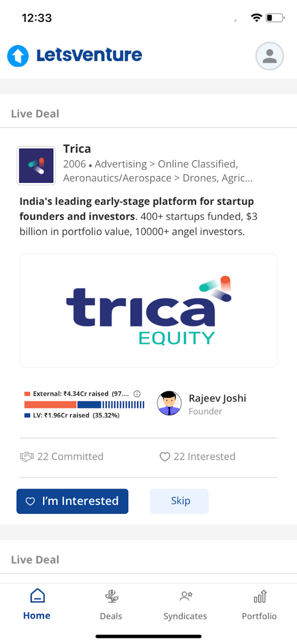The image size is (297, 644).
Task: Skip the Trica deal
Action: pos(179,501)
